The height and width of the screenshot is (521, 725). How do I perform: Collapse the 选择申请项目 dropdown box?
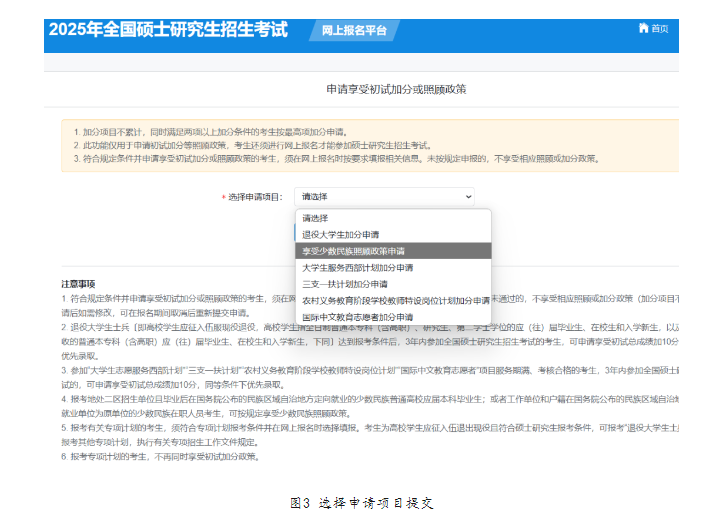370,197
